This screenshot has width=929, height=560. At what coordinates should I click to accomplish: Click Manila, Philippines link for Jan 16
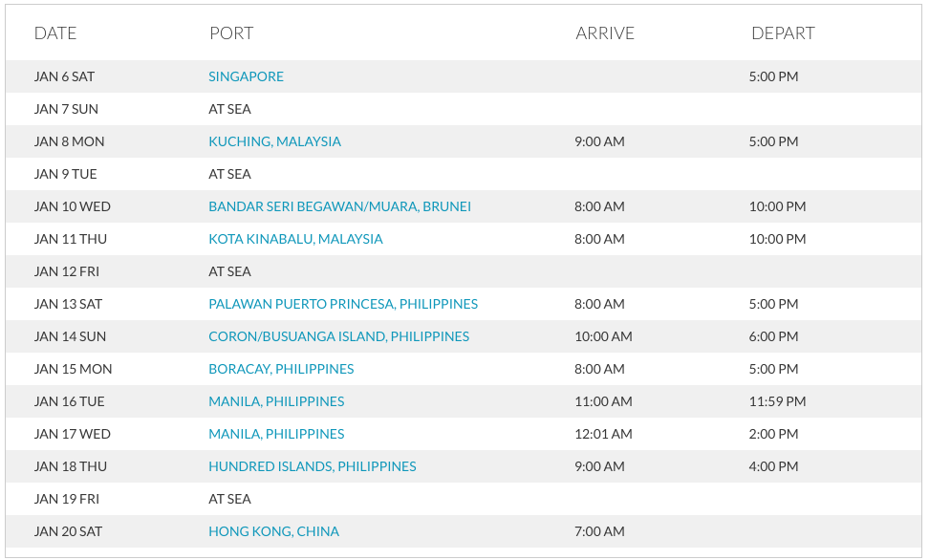(276, 401)
